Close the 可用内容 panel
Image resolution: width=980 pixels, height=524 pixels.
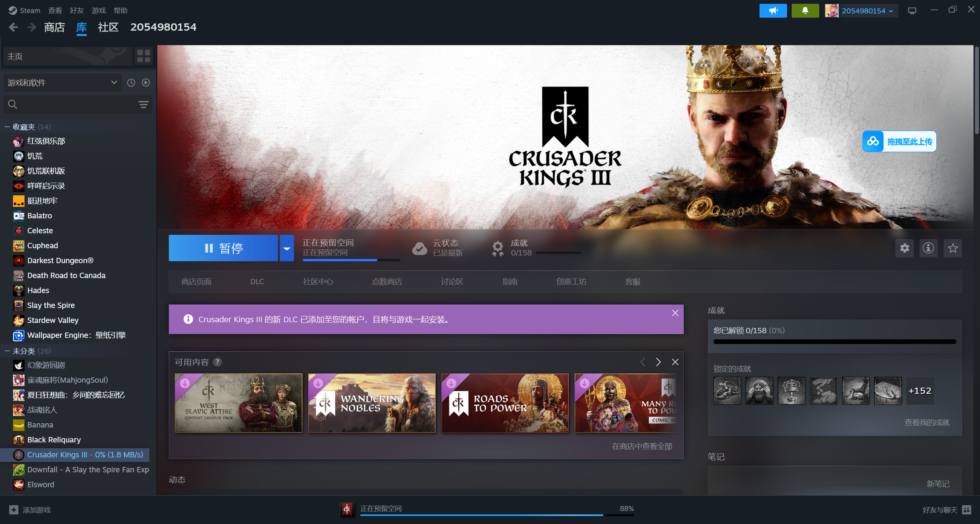[x=675, y=362]
